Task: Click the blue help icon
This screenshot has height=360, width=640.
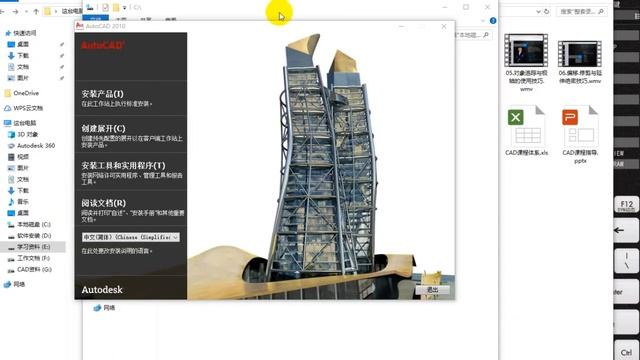Action: [x=493, y=20]
